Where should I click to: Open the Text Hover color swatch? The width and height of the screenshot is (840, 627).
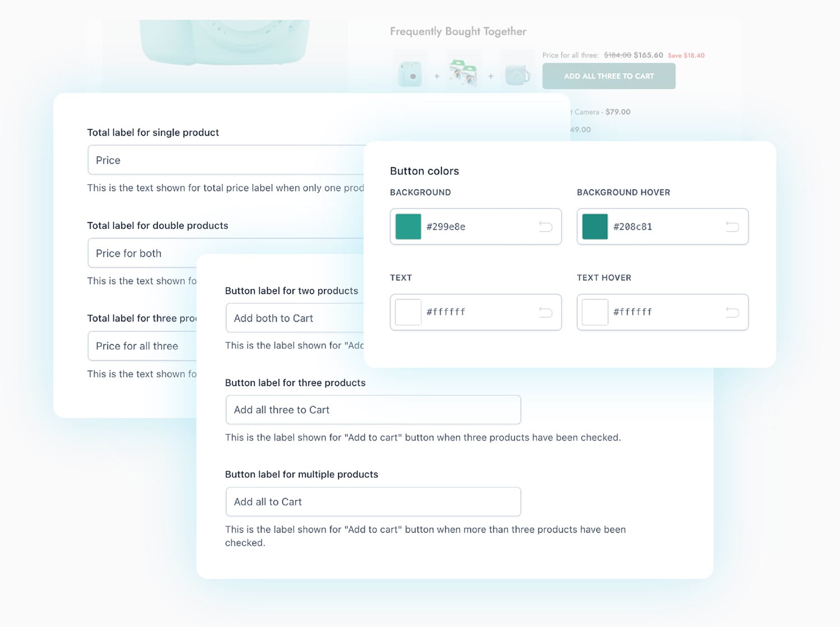pos(595,312)
